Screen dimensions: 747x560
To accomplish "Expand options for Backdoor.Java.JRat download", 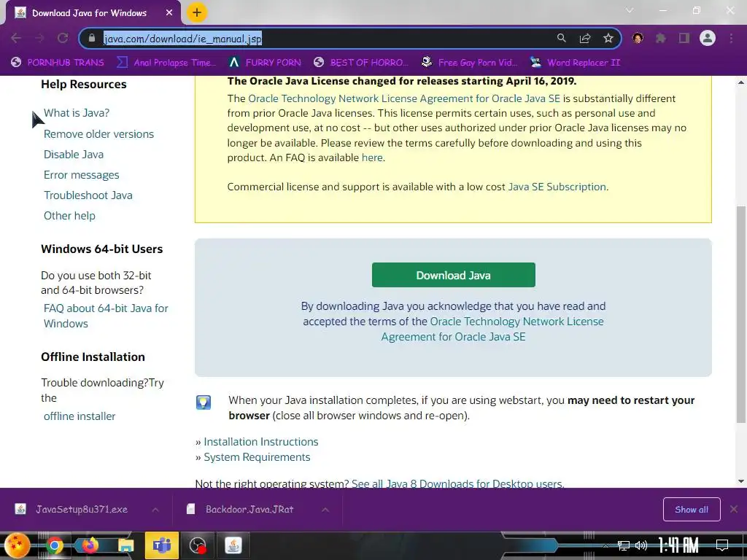I will click(x=325, y=510).
